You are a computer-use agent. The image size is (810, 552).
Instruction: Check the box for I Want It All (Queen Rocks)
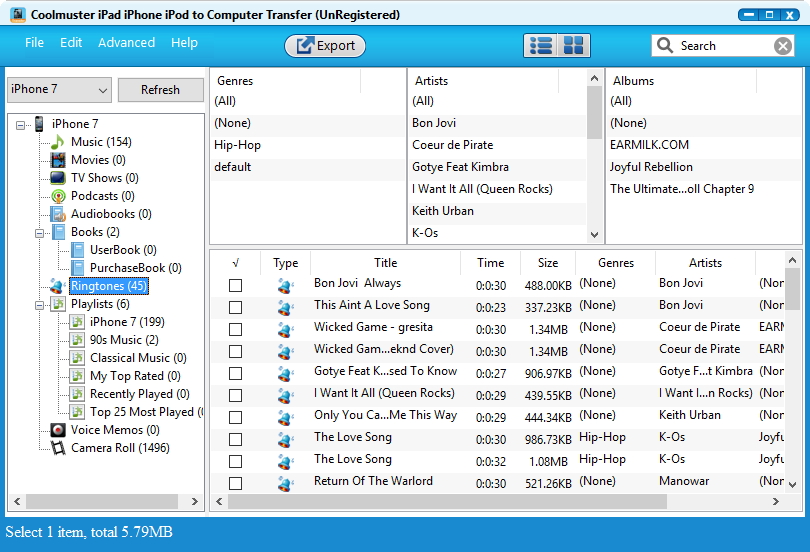pos(236,396)
